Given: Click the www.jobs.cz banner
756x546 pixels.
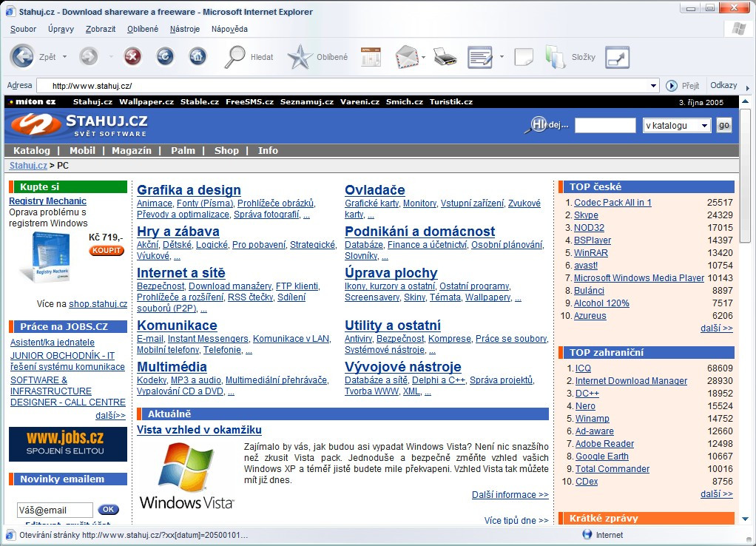Looking at the screenshot, I should coord(68,444).
